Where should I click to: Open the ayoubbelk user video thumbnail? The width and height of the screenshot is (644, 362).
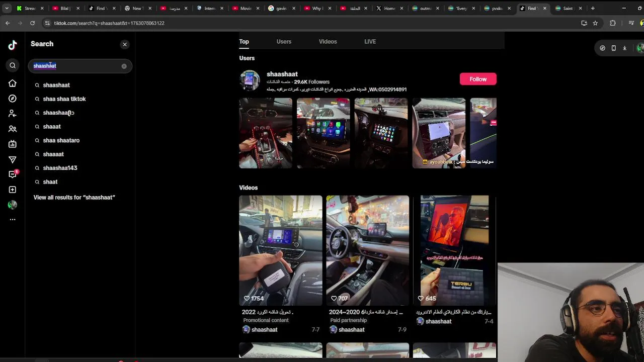click(x=439, y=133)
